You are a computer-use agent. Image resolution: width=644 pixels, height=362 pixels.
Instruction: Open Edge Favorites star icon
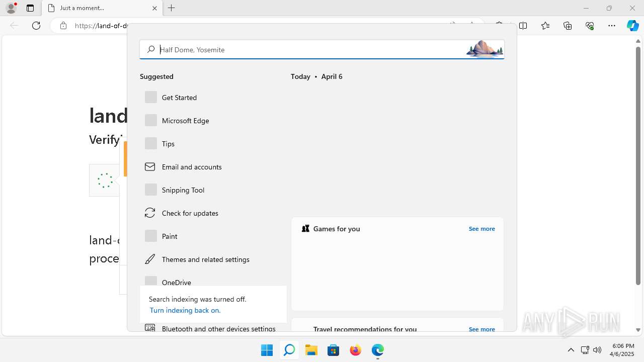pos(545,26)
